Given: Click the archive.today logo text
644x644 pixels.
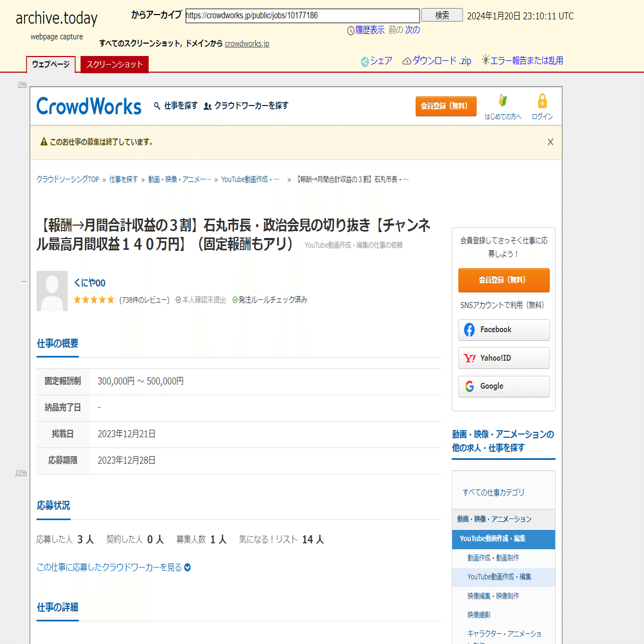Looking at the screenshot, I should click(57, 18).
